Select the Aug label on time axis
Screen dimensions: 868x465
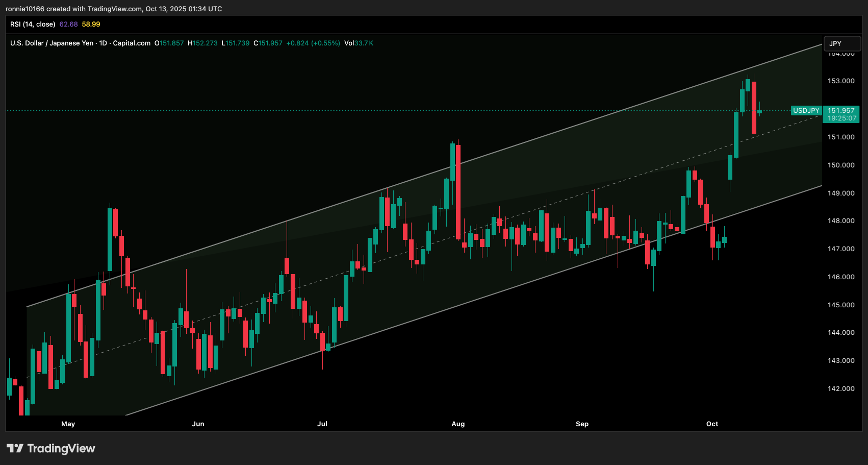coord(458,424)
